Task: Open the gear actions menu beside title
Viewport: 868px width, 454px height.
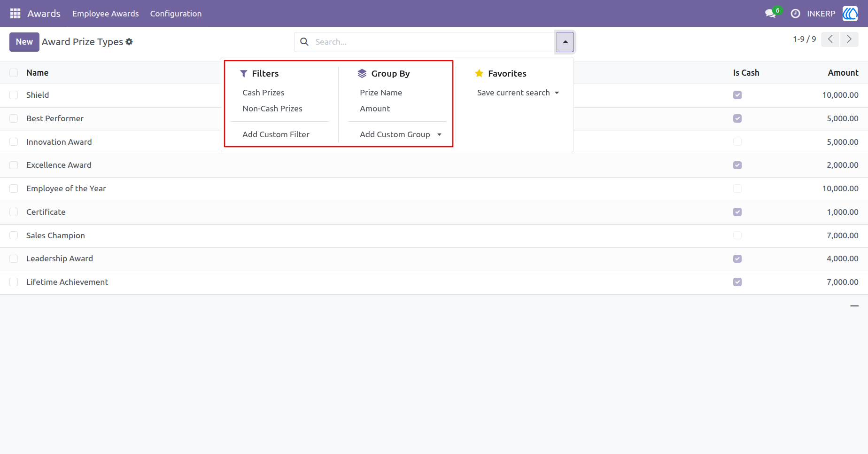Action: coord(129,42)
